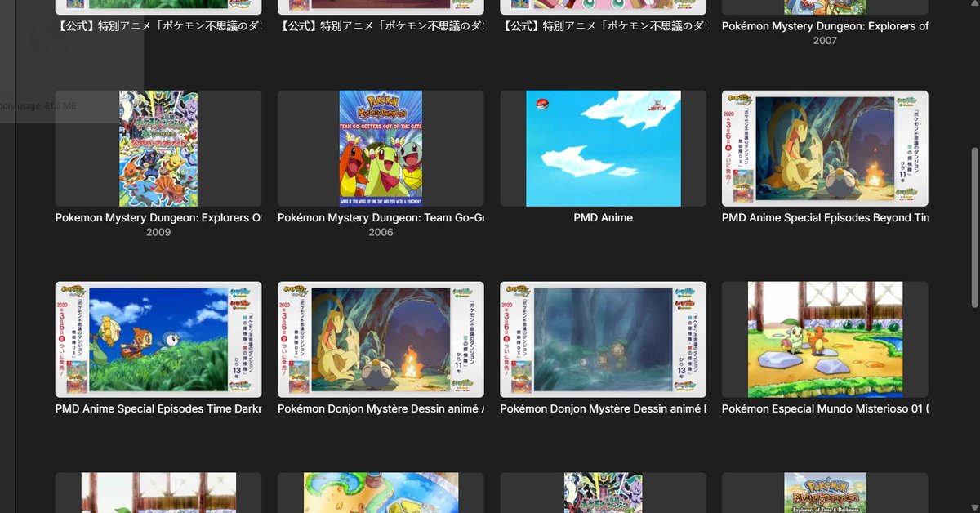Viewport: 980px width, 513px height.
Task: Open the Pokémon Donjon Mystère campfire-cave thumbnail
Action: pyautogui.click(x=381, y=340)
